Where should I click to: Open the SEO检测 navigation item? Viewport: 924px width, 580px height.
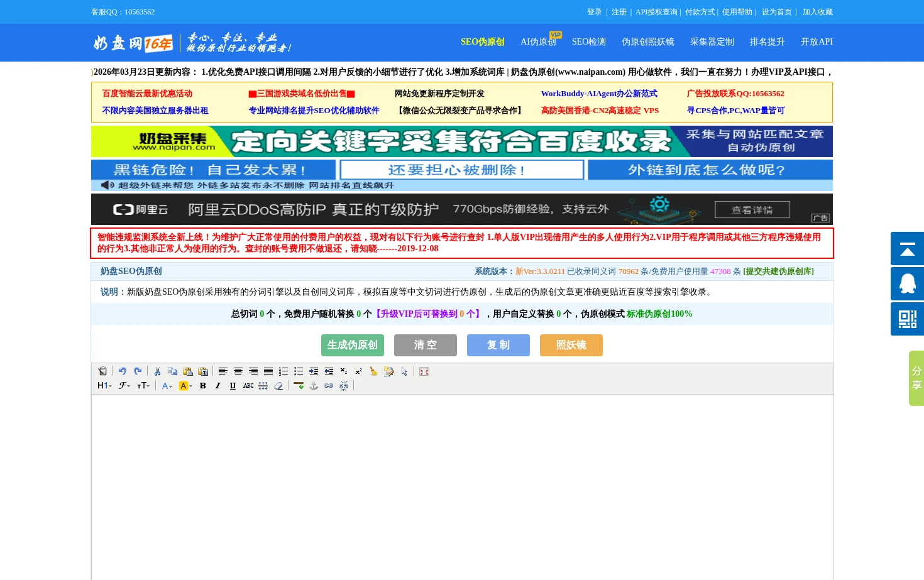(x=589, y=42)
